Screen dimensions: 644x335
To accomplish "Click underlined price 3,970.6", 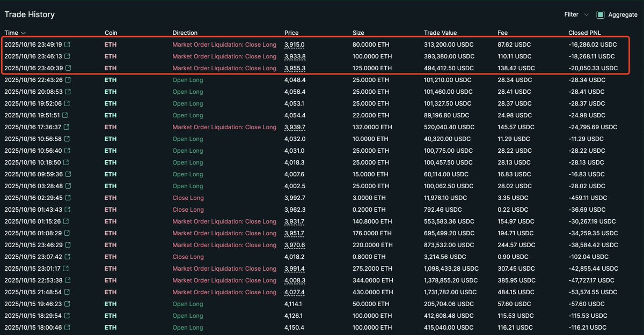I will point(294,245).
